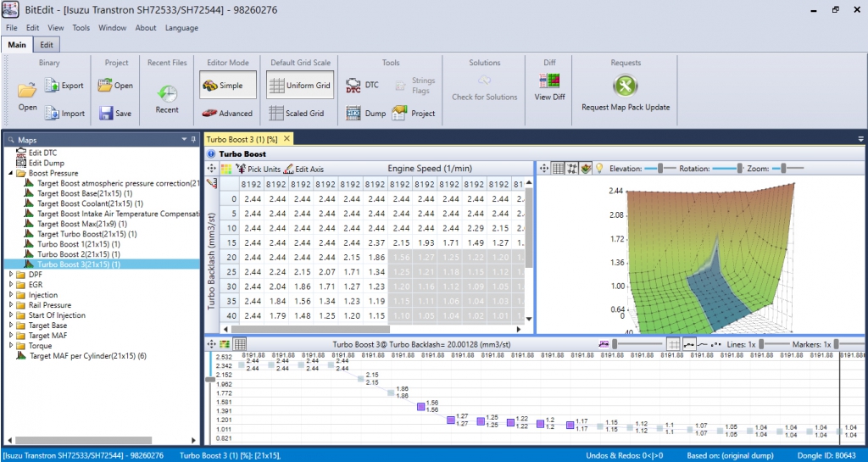Click the color map icon in 2D chart toolbar
The image size is (868, 462).
[x=225, y=344]
